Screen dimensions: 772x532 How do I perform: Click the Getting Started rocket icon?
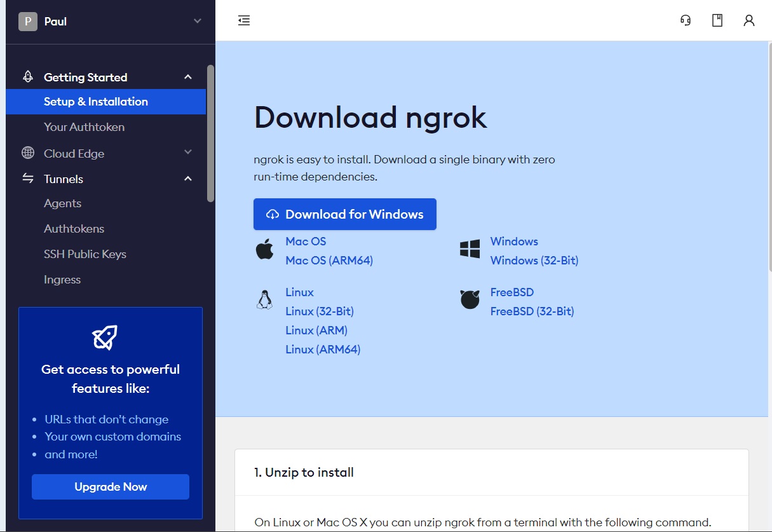(28, 77)
